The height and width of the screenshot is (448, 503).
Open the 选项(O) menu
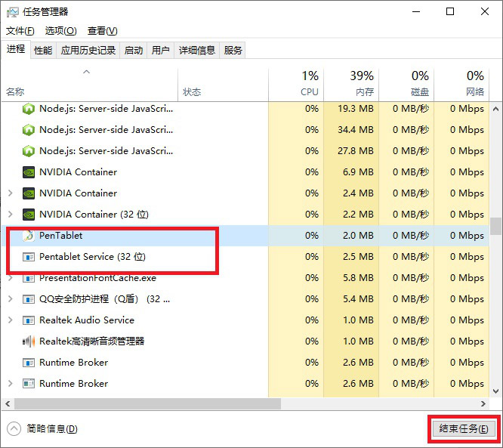coord(61,31)
